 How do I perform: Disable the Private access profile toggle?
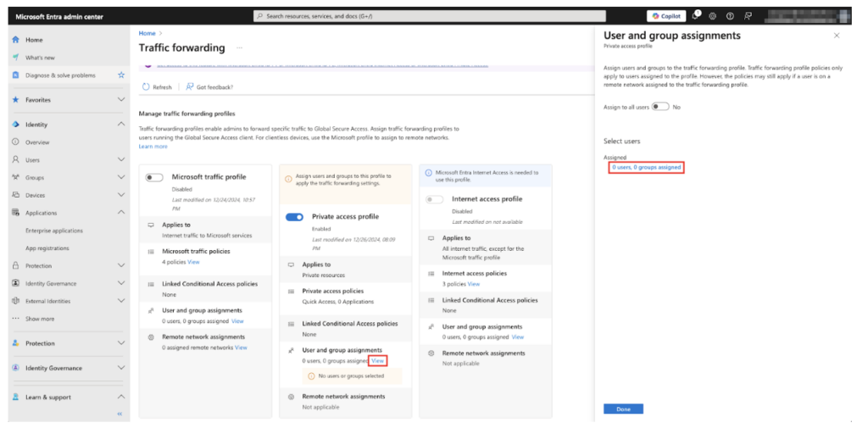(294, 217)
